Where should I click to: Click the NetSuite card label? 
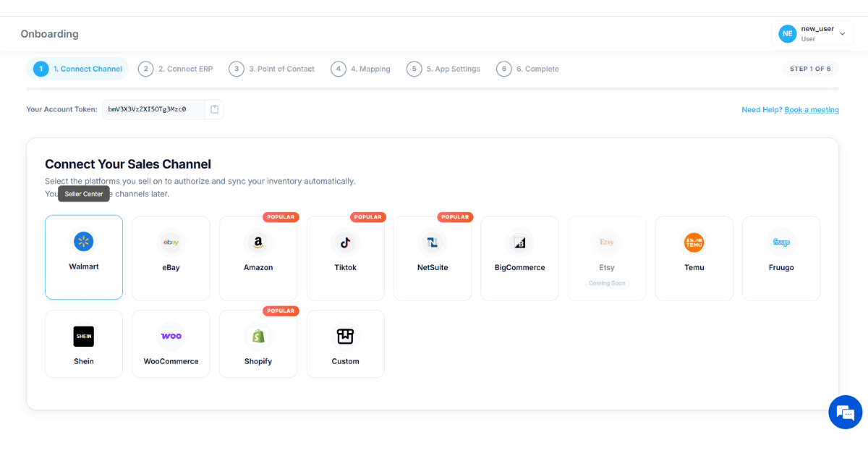433,267
